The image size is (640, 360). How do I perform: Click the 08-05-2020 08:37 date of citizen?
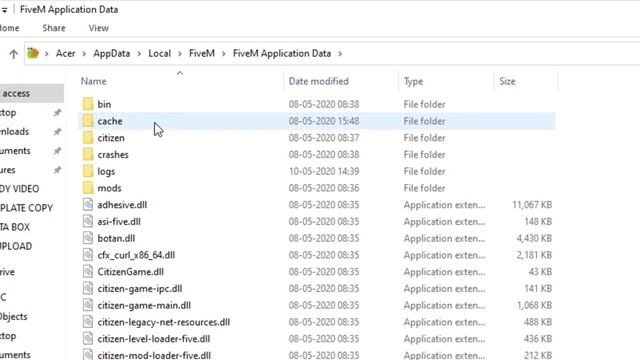(324, 138)
